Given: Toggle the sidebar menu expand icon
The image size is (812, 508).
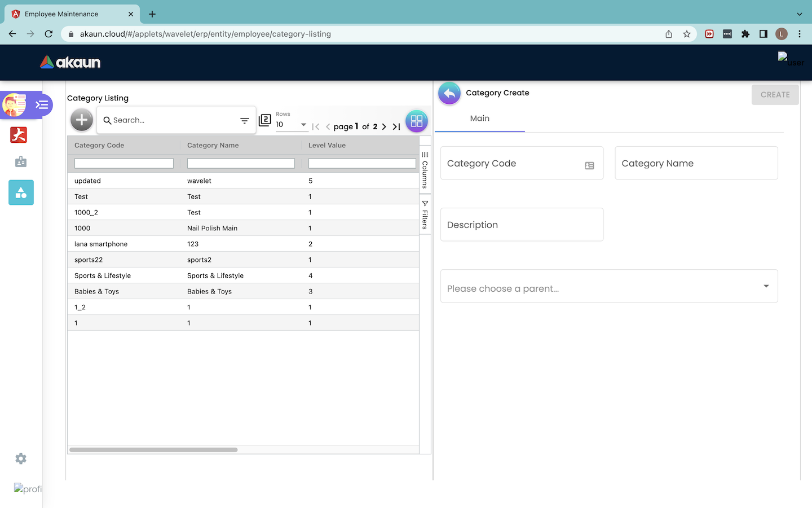Looking at the screenshot, I should pos(42,105).
